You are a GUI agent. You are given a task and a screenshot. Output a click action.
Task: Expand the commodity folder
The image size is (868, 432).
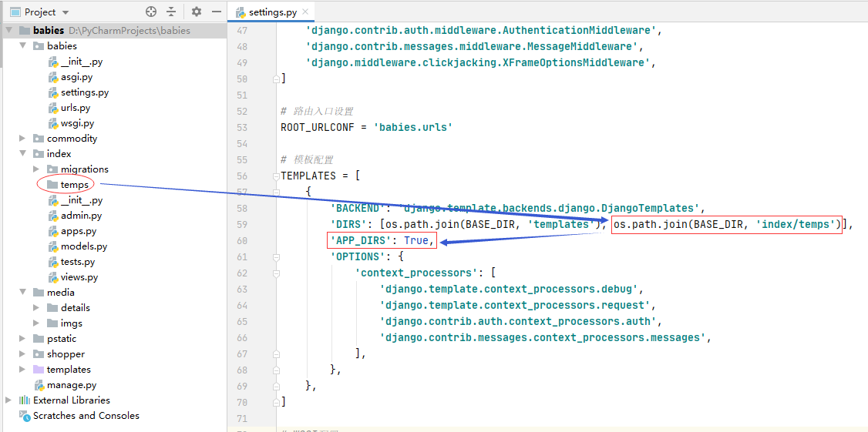[x=22, y=139]
